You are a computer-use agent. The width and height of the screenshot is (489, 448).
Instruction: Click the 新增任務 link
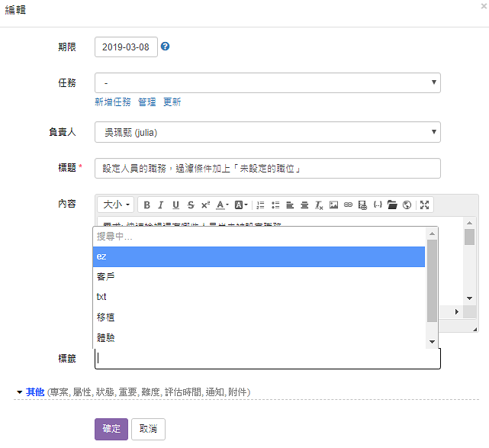point(113,102)
